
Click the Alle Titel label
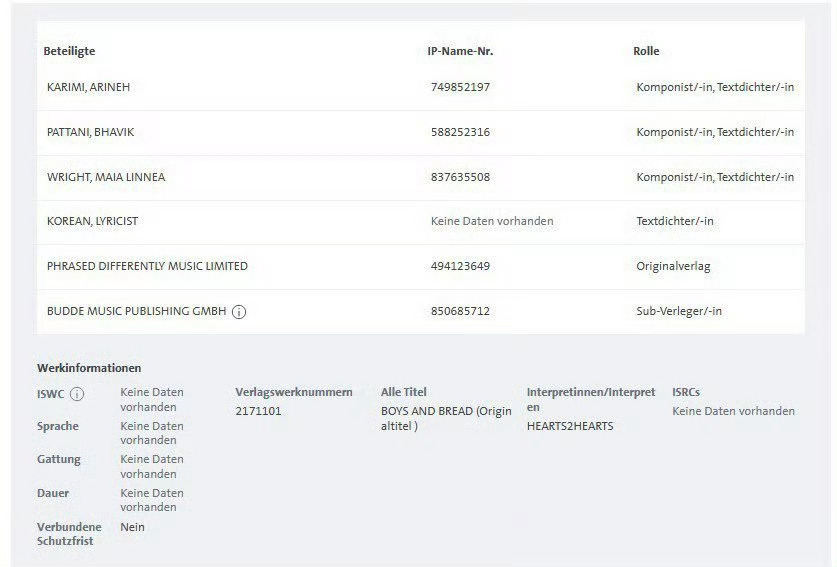click(404, 392)
